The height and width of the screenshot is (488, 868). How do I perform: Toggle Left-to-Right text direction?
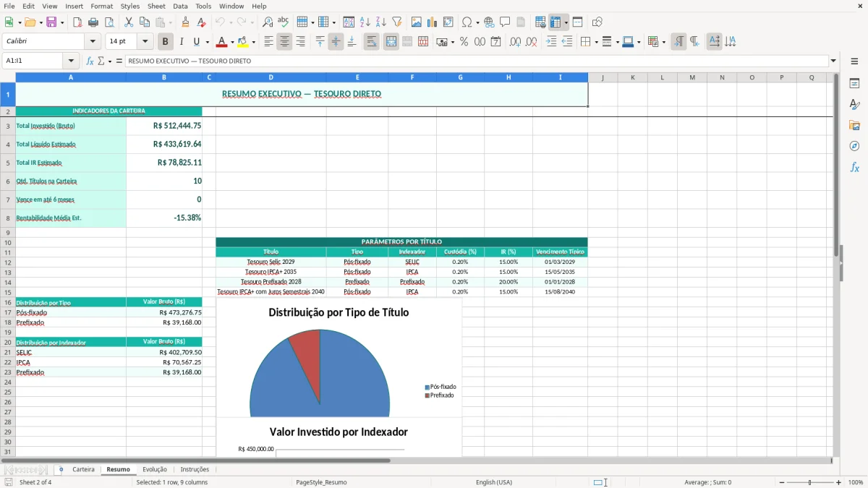tap(678, 42)
